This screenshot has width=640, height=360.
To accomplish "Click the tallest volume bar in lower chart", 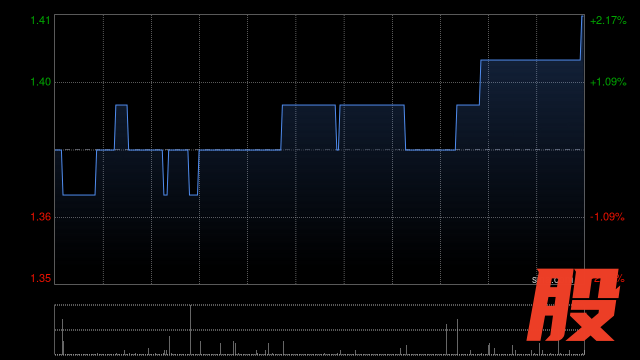I will 190,330.
